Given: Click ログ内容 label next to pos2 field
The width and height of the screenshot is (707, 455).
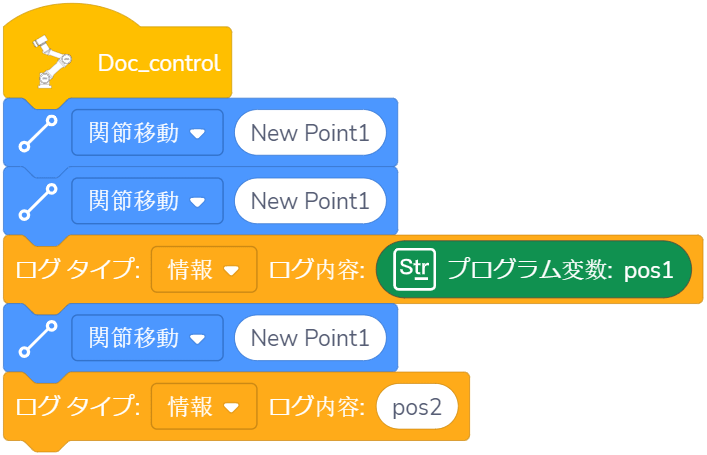Looking at the screenshot, I should point(317,407).
